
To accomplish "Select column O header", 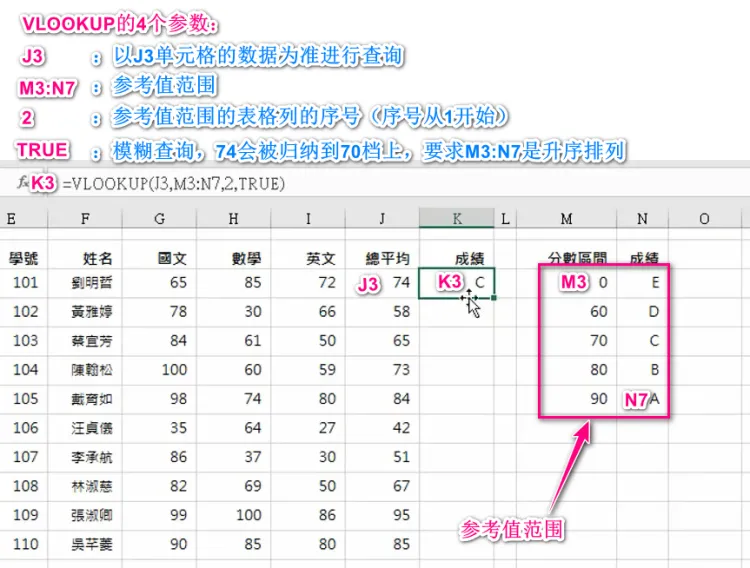I will click(x=704, y=219).
